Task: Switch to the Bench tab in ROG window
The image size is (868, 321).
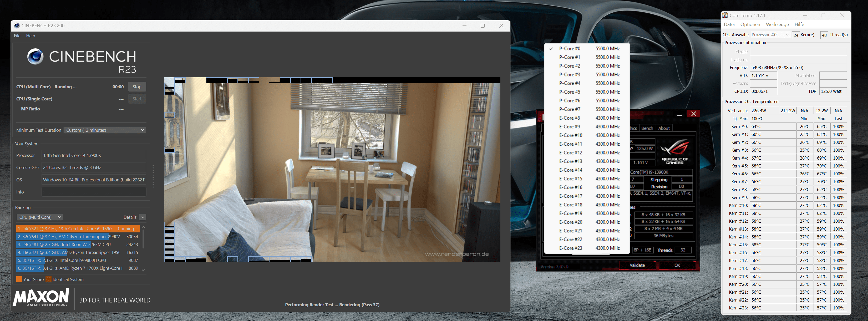Action: pos(647,128)
